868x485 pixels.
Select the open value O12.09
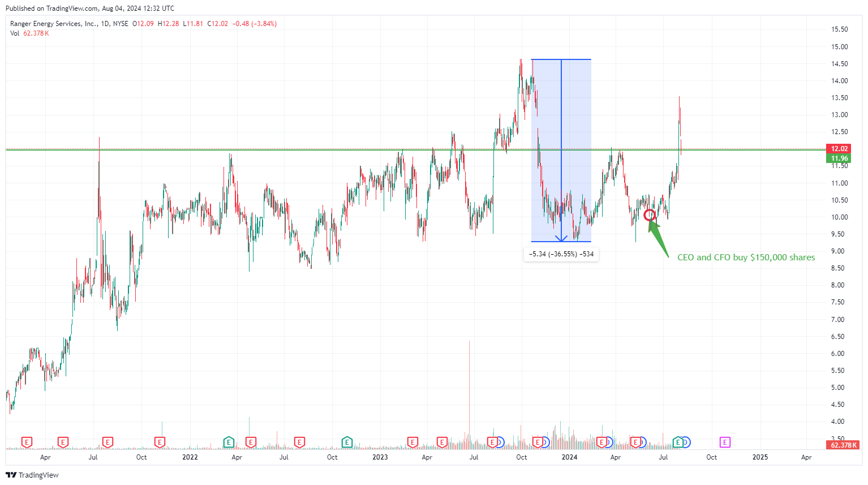pos(143,24)
